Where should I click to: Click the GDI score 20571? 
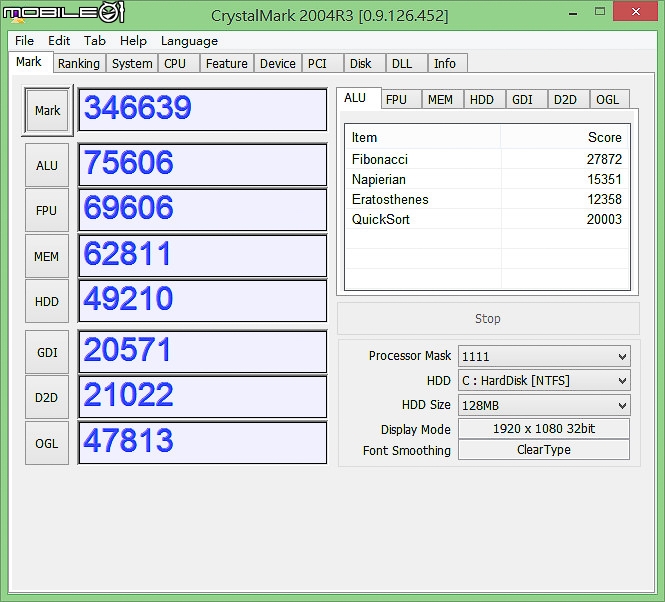click(127, 349)
